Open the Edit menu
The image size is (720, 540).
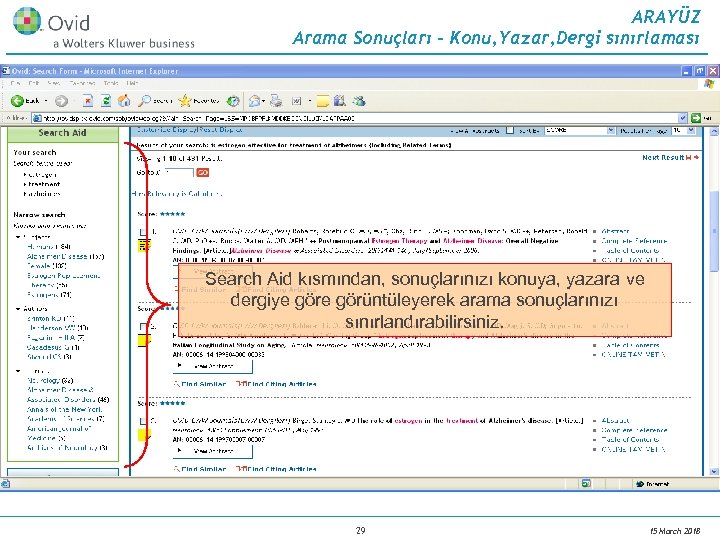point(34,83)
